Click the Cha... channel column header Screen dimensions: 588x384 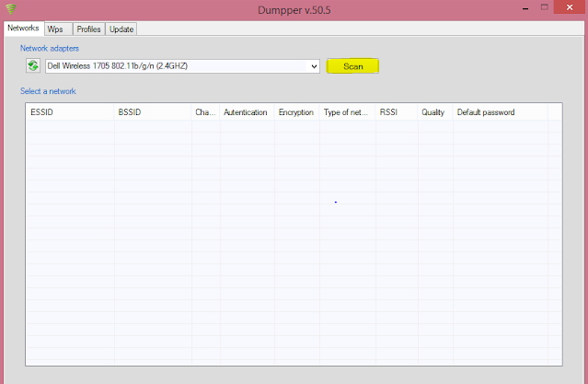(x=205, y=112)
